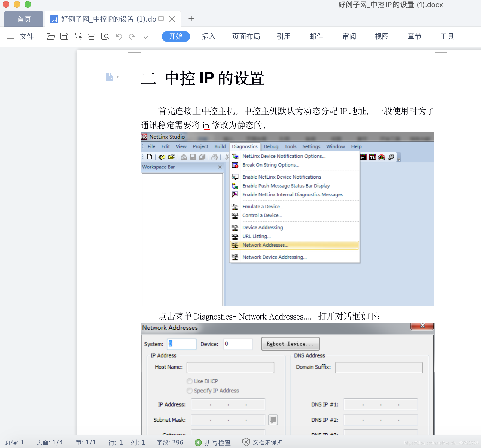Undo the last action
Viewport: 481px width, 448px height.
click(x=119, y=36)
